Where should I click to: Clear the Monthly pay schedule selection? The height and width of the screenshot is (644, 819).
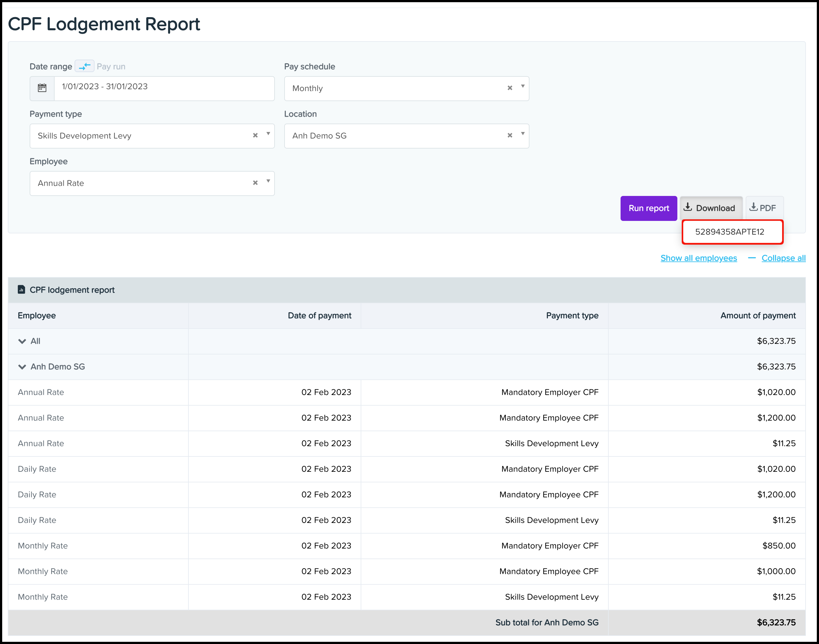(509, 88)
